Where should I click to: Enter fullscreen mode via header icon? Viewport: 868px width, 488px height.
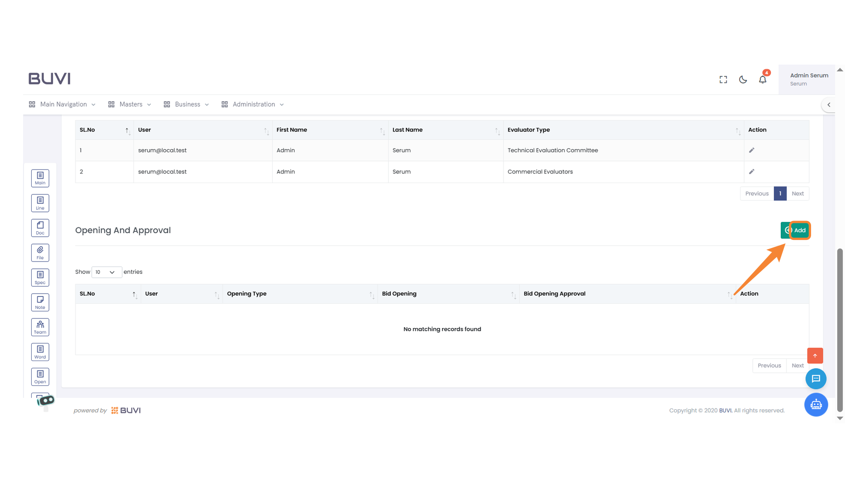(x=723, y=80)
